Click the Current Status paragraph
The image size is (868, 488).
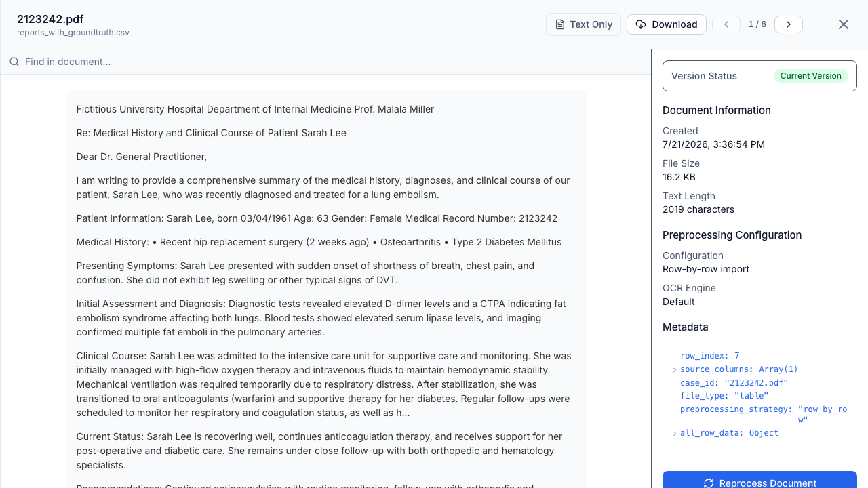(319, 451)
